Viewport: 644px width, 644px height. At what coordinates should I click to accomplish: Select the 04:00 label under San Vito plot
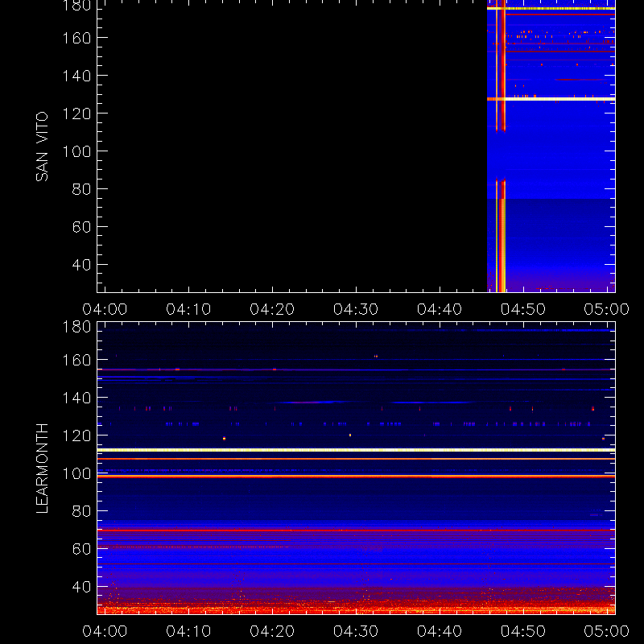(105, 309)
